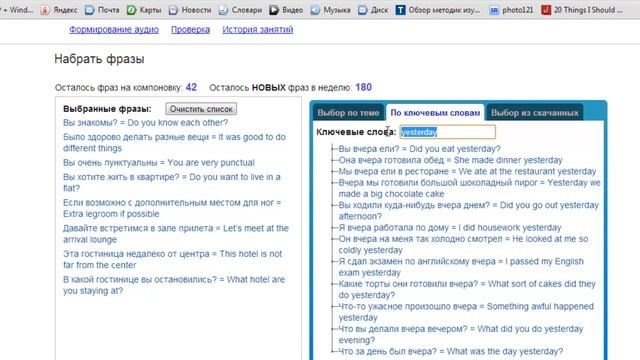Open the Обзор методик bookmark icon
Screen dimensions: 640x360
pyautogui.click(x=400, y=10)
